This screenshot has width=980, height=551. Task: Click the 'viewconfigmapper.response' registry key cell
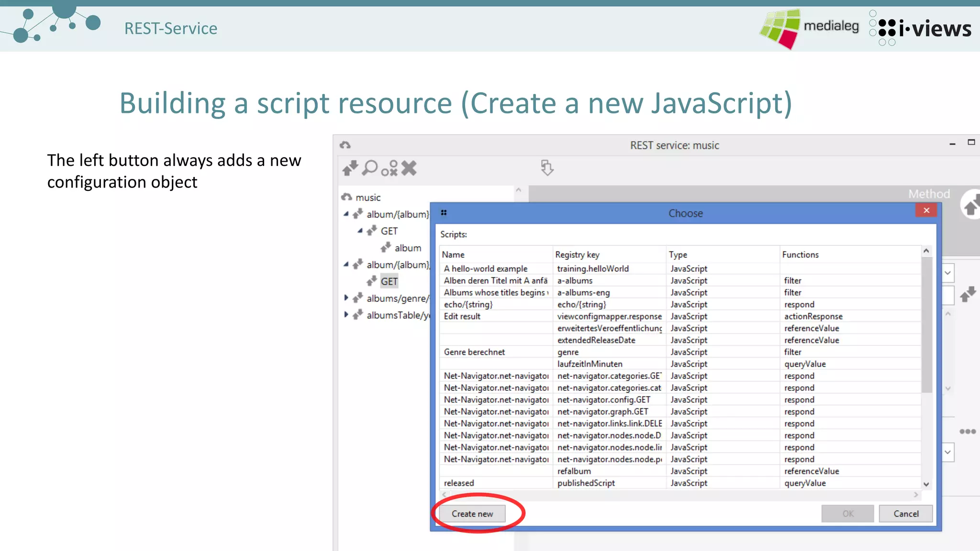click(610, 317)
